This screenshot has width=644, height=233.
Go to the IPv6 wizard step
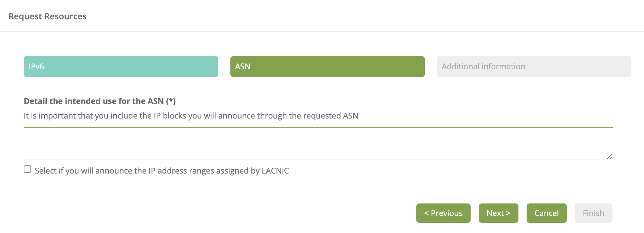point(121,67)
